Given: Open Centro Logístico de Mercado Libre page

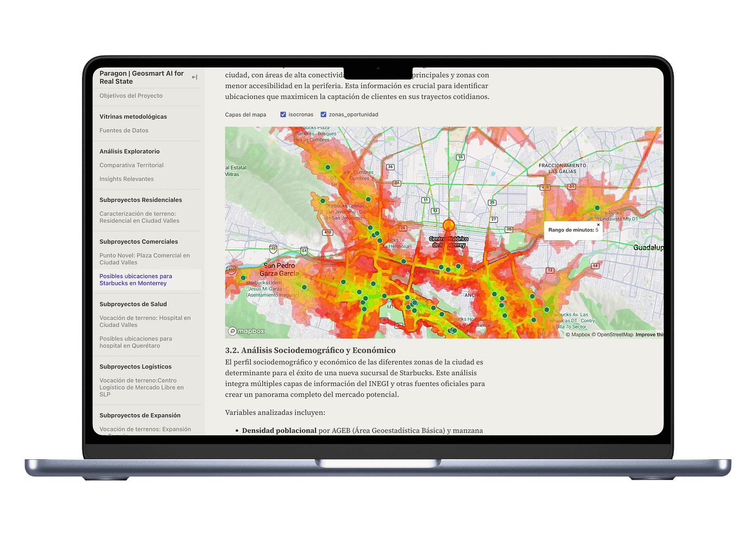Looking at the screenshot, I should 141,387.
